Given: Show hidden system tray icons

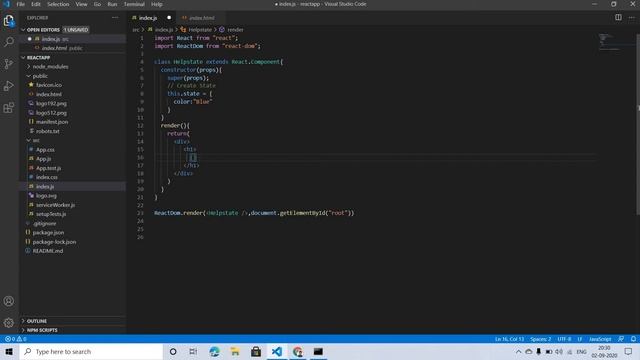Looking at the screenshot, I should click(518, 351).
